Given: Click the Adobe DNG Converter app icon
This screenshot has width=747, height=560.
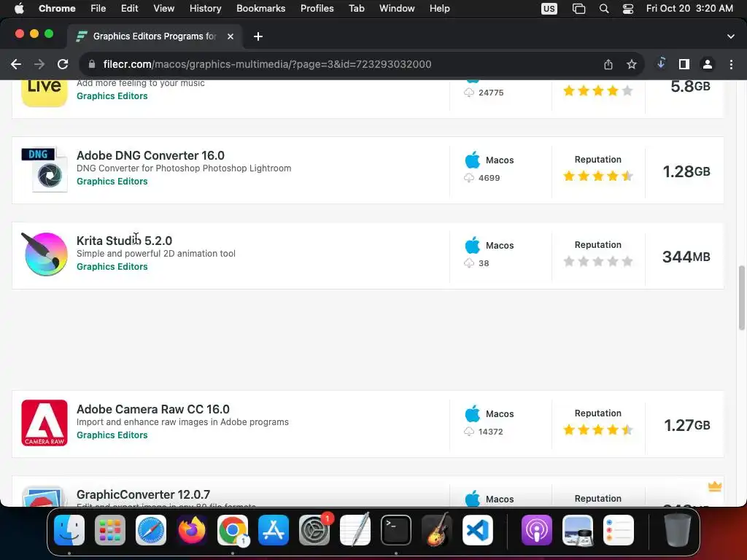Looking at the screenshot, I should (x=44, y=169).
